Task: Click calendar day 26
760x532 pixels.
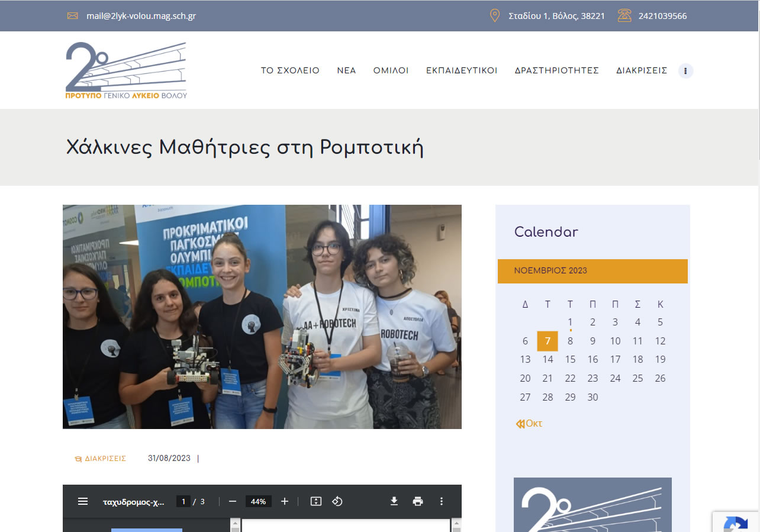Action: click(660, 378)
